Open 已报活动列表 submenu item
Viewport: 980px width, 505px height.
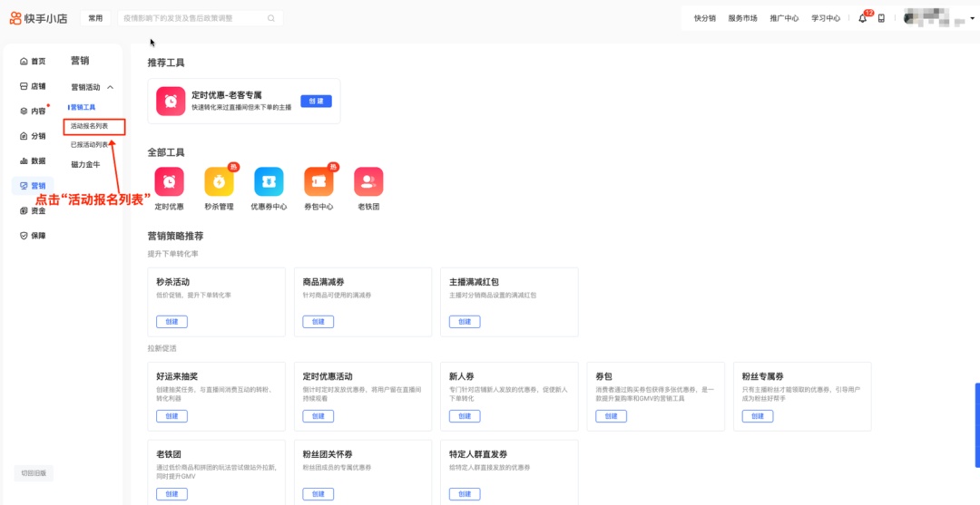pyautogui.click(x=90, y=144)
